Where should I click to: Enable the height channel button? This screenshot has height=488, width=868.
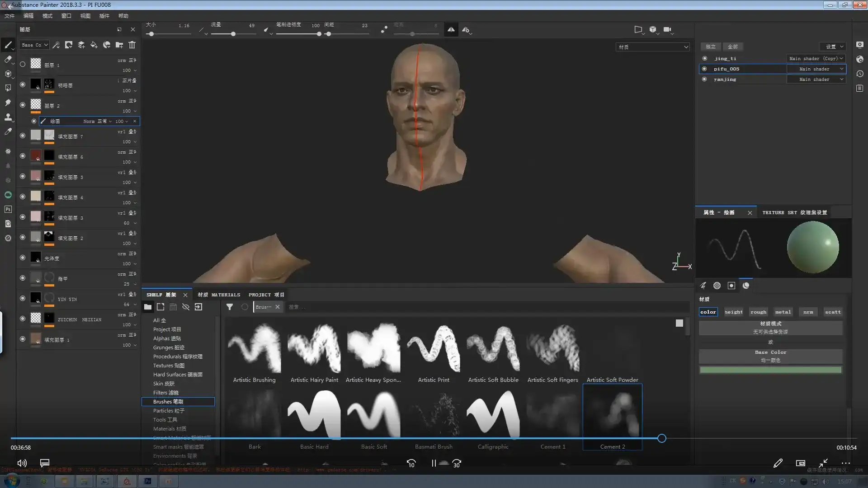click(x=733, y=312)
